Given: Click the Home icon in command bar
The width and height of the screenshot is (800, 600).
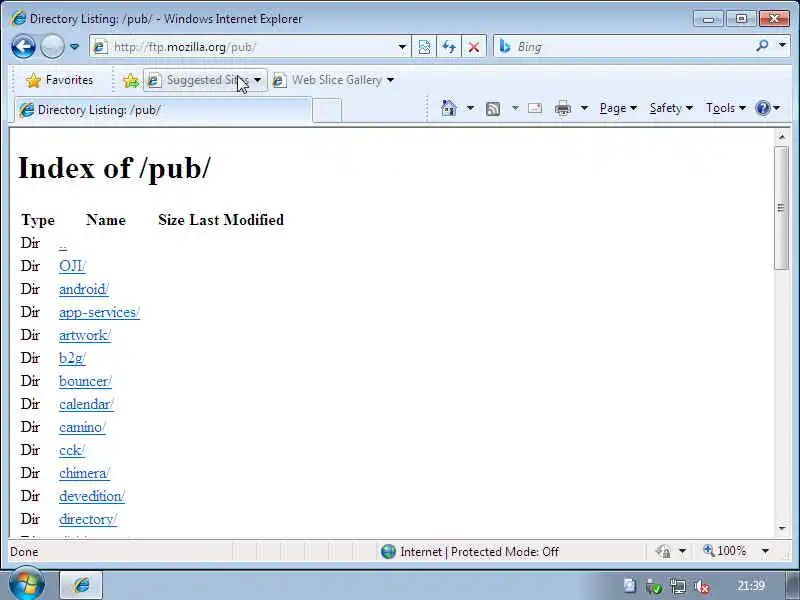Looking at the screenshot, I should [448, 108].
